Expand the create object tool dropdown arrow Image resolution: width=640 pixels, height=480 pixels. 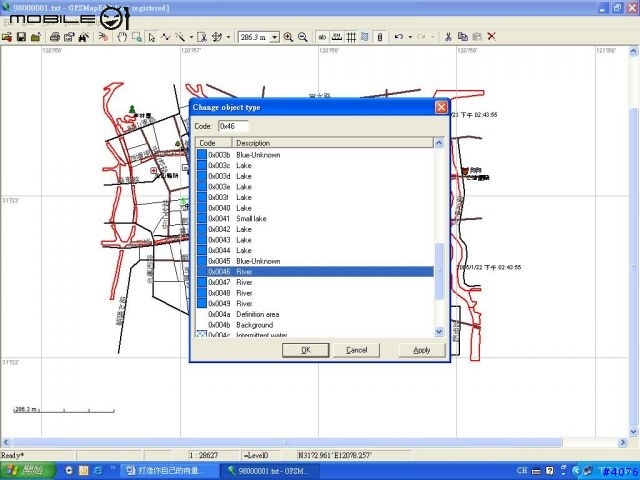point(191,37)
